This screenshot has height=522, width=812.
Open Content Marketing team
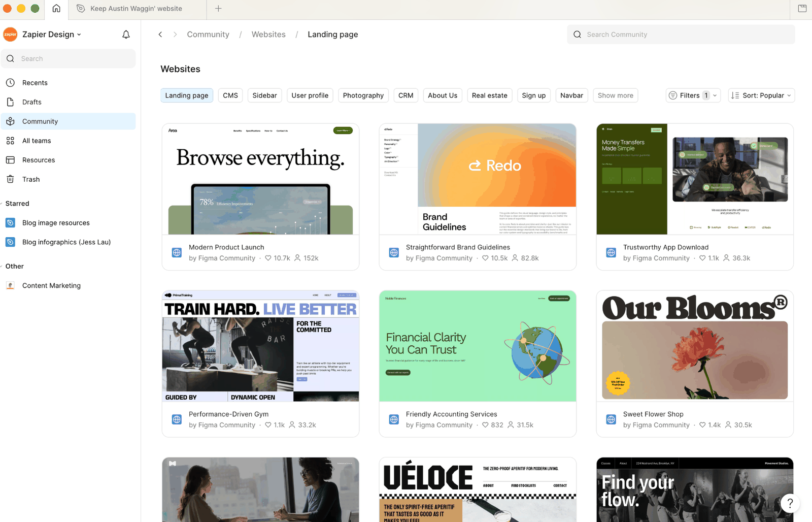click(x=68, y=286)
